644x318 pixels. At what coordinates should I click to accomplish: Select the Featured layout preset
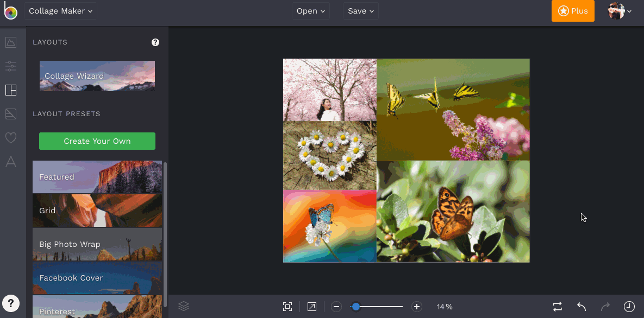(97, 177)
